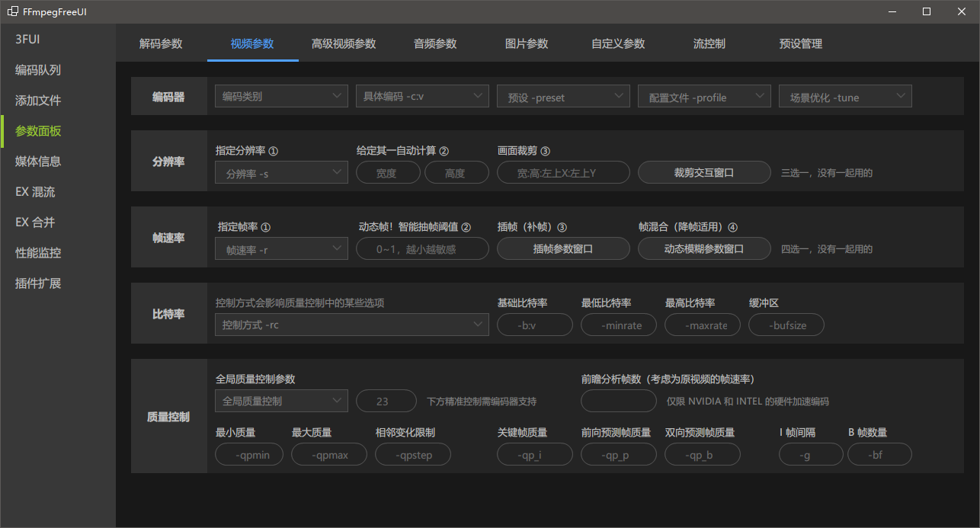Click the 缓冲区 -bufsize field
The width and height of the screenshot is (980, 528).
click(786, 325)
